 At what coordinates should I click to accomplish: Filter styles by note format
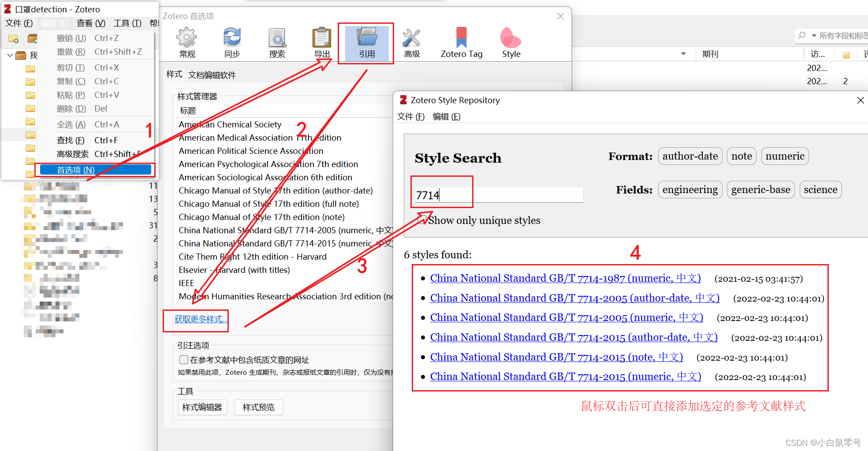[741, 156]
